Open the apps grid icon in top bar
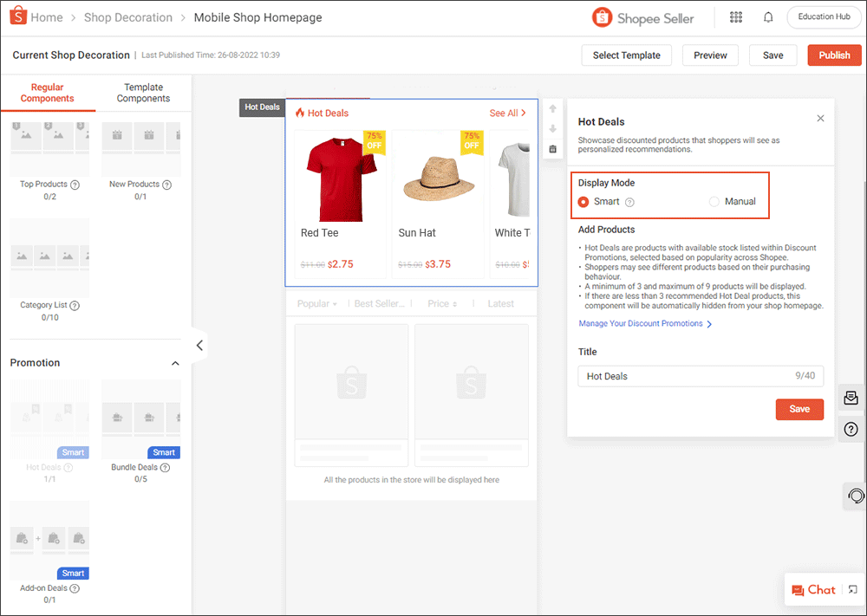The image size is (867, 616). click(x=735, y=17)
